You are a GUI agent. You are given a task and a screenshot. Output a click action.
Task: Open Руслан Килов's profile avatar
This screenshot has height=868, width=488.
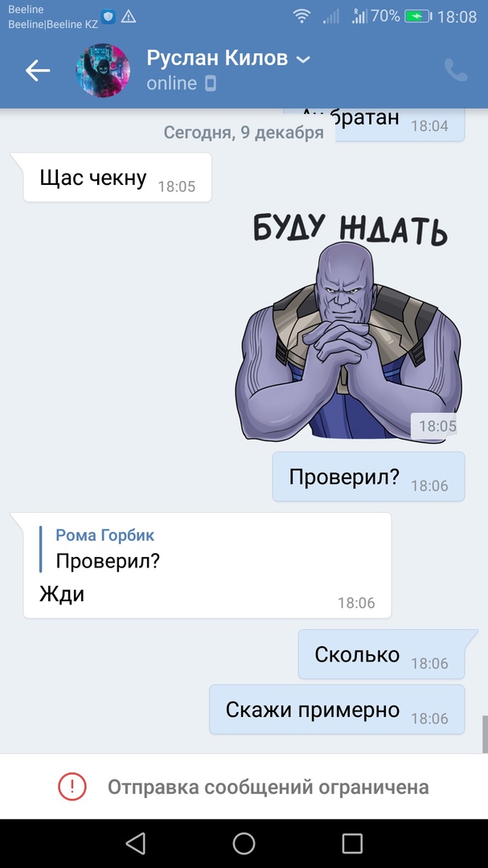[x=103, y=70]
